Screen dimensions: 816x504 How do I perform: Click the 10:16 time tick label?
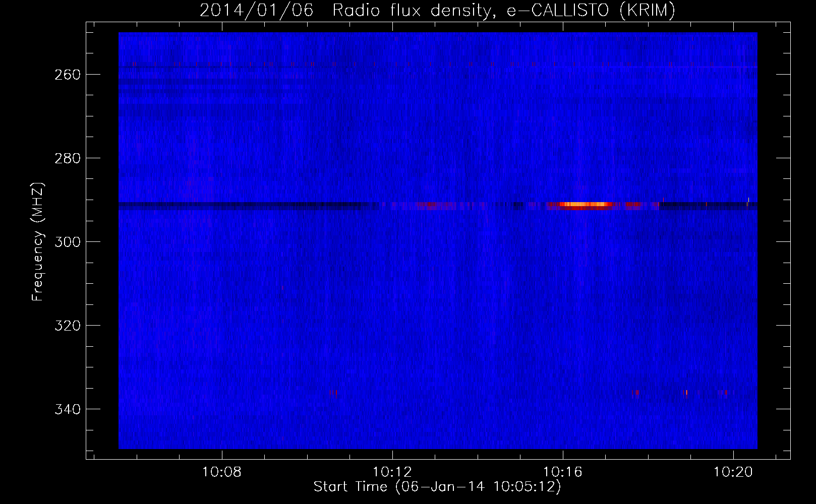click(563, 472)
